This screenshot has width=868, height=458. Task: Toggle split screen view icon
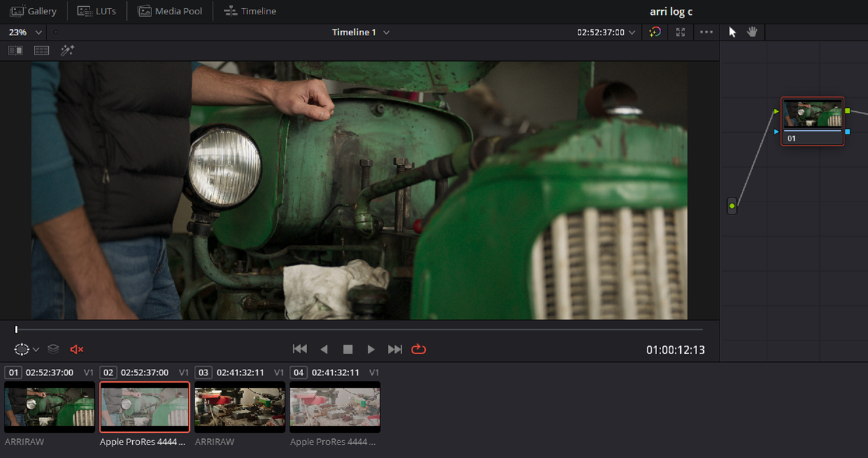[41, 50]
